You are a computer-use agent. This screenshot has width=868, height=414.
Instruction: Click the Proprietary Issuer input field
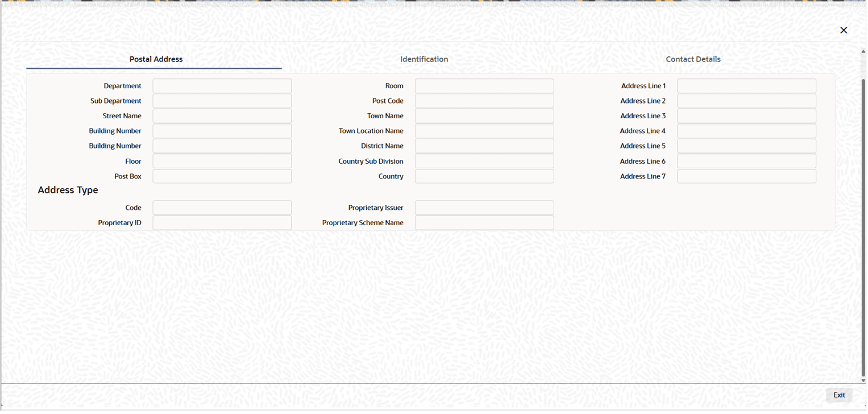[x=484, y=208]
